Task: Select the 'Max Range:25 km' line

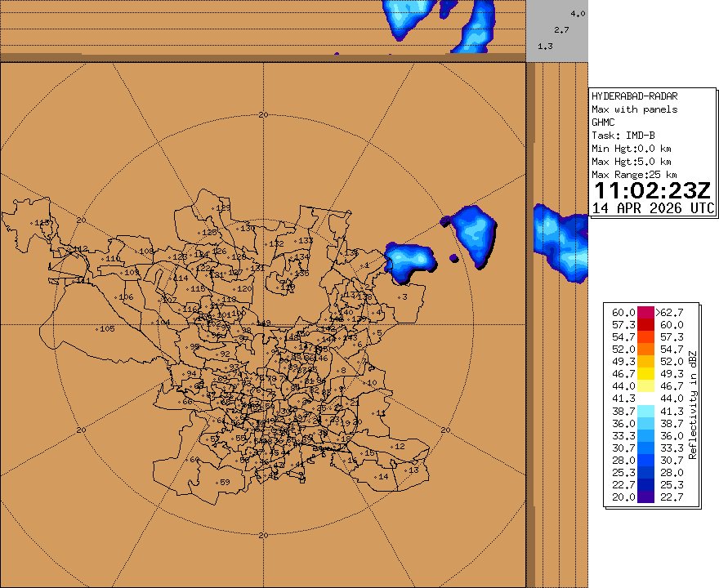Action: [634, 175]
